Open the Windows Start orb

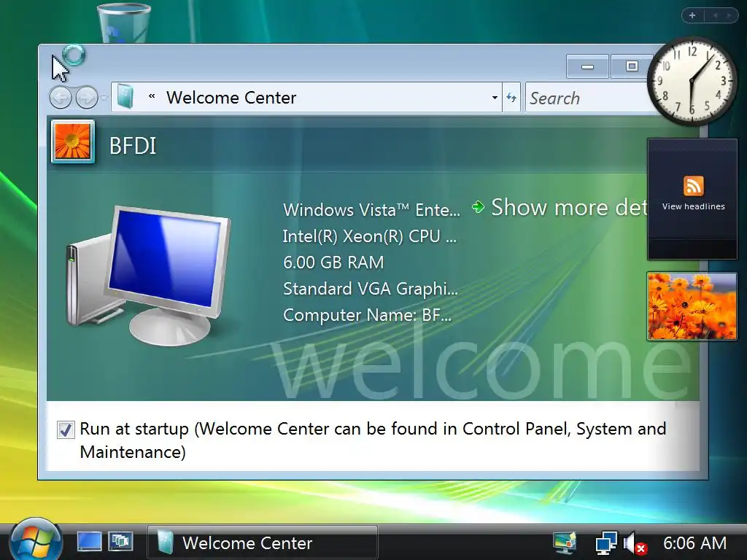[x=36, y=542]
